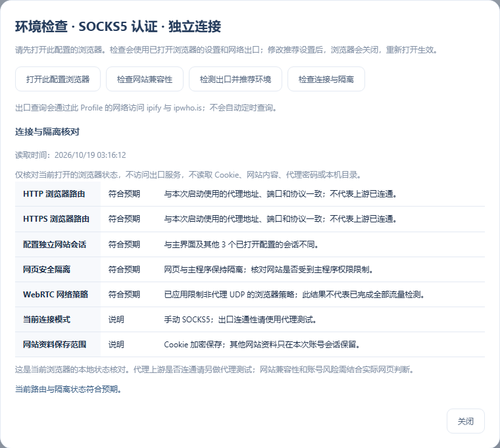Click 符合预期 status in 配置独立网站会话 row
The image size is (500, 448).
point(124,245)
